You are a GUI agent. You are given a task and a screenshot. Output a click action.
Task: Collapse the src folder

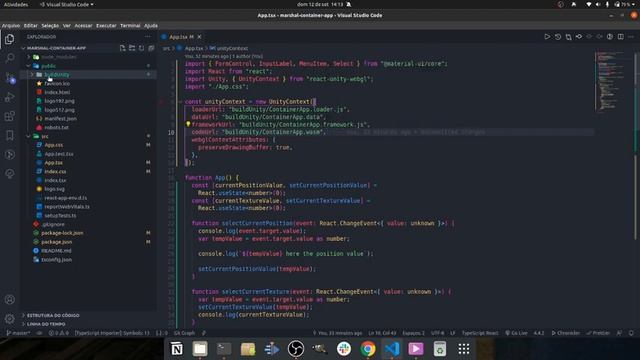coord(29,136)
